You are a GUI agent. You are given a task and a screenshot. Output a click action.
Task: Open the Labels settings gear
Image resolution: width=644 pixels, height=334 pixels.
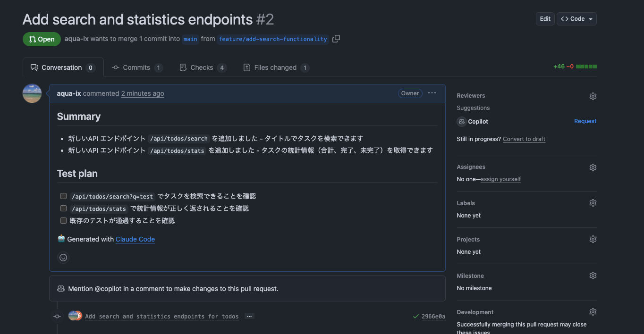point(593,203)
